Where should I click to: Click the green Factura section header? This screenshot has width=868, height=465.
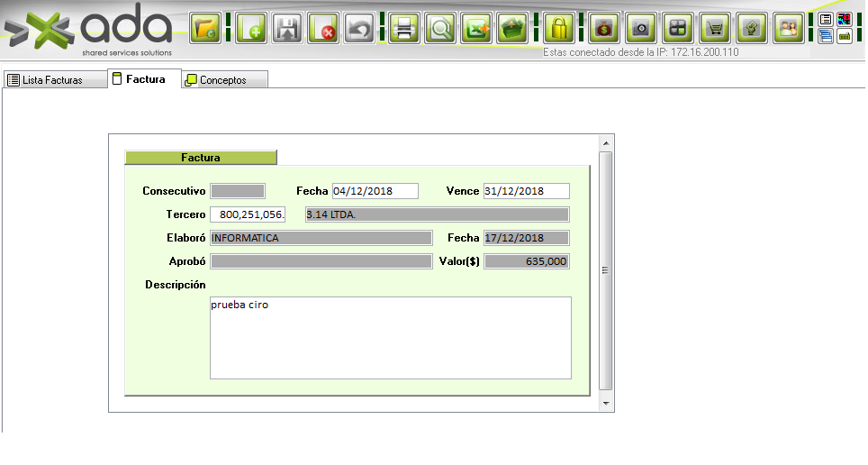coord(201,158)
